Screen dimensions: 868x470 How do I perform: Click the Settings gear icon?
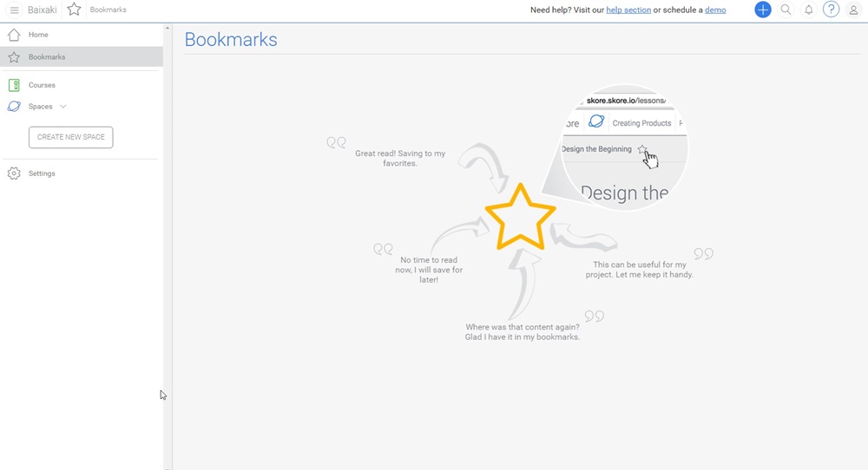tap(14, 173)
